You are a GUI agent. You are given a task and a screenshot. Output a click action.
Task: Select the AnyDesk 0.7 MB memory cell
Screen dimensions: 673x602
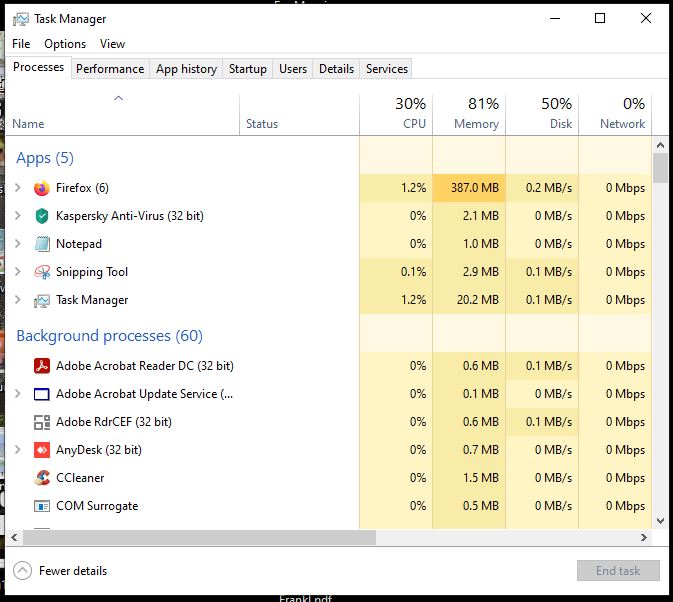pyautogui.click(x=469, y=450)
